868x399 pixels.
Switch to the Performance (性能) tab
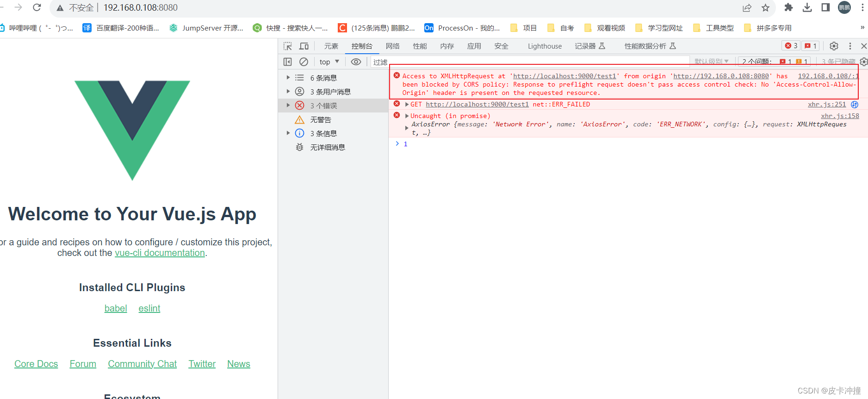(x=420, y=46)
